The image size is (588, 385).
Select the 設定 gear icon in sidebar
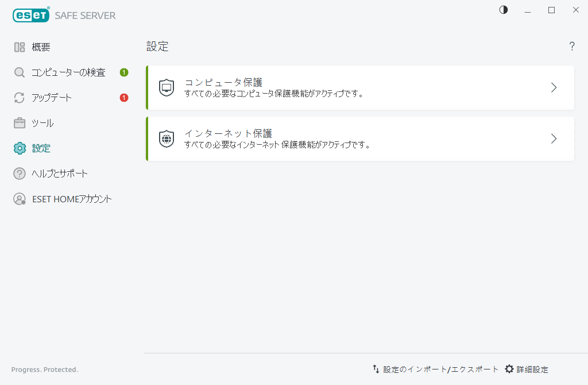tap(19, 148)
